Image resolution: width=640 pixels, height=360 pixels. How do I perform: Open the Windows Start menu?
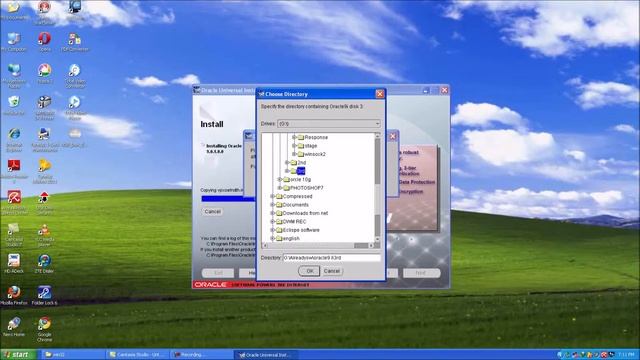[x=18, y=354]
